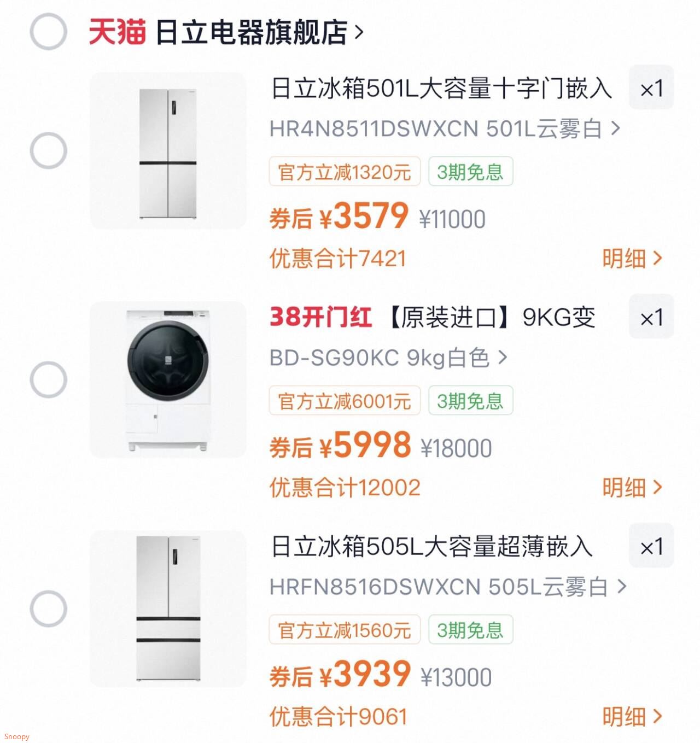Click 官方立减1320元 discount tag
Viewport: 700px width, 743px height.
click(x=344, y=172)
